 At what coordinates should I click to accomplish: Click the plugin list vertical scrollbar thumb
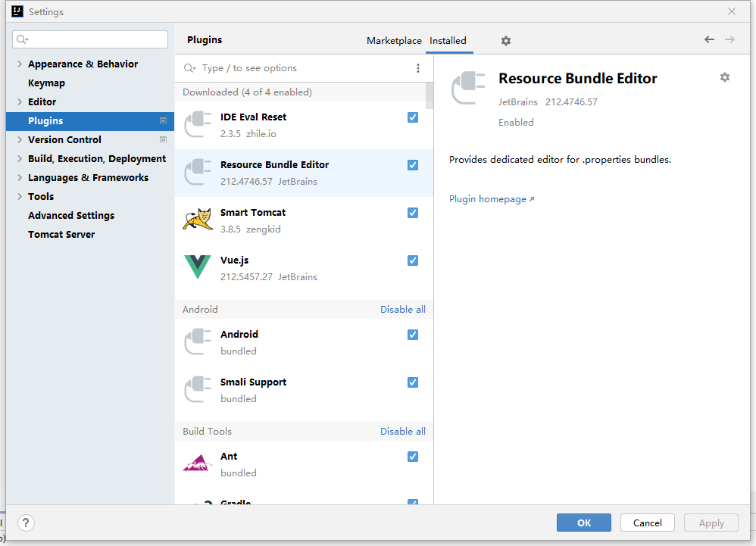pos(430,96)
